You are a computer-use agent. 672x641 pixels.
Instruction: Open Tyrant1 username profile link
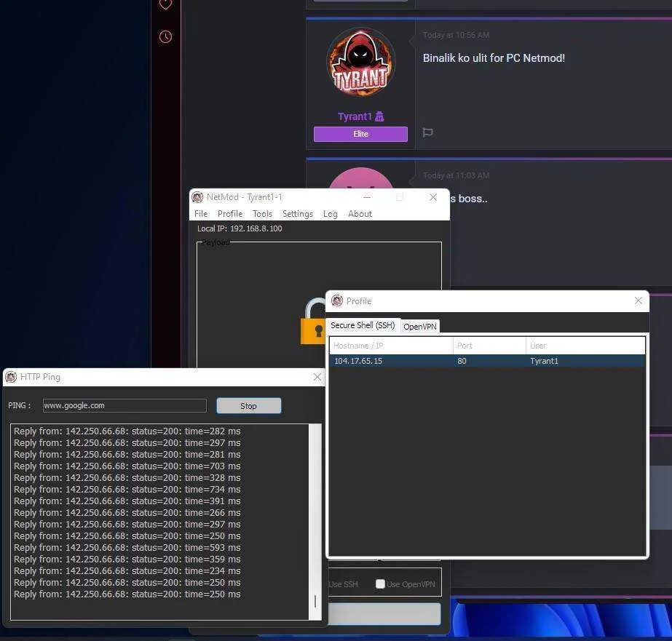click(x=355, y=116)
